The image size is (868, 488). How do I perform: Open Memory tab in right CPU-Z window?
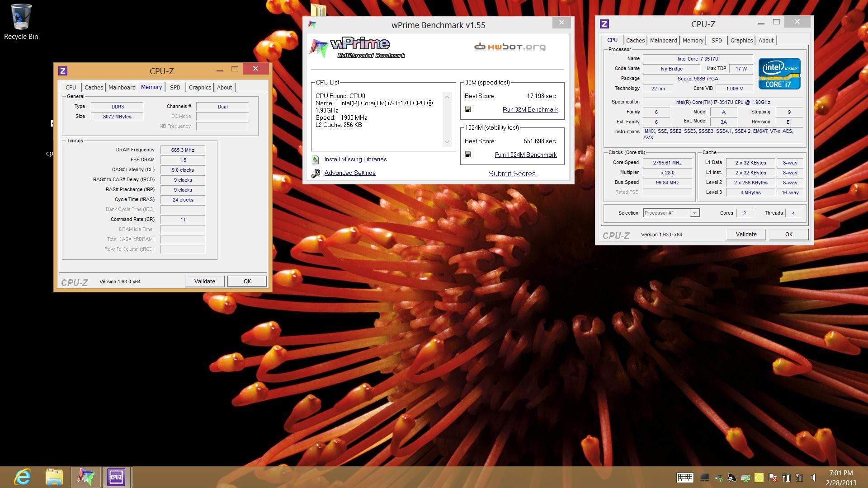pos(693,40)
